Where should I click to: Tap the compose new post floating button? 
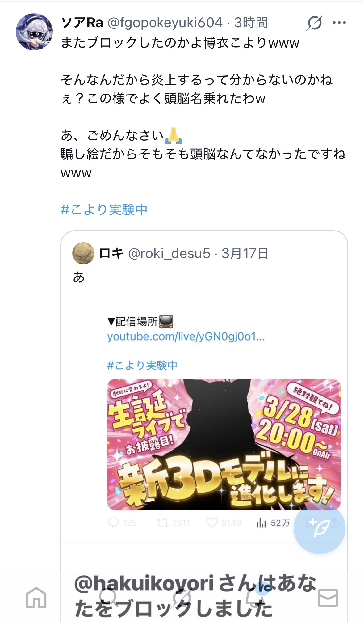tap(319, 528)
